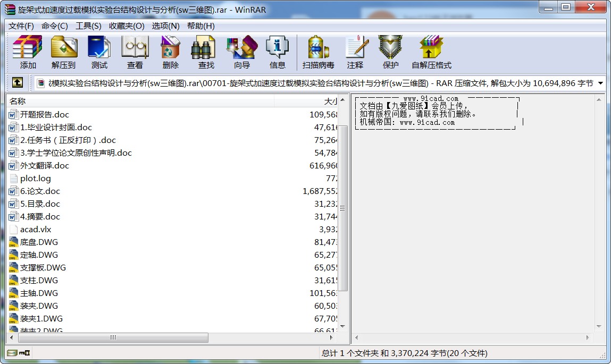Screen dimensions: 611x364
Task: Click file list scroll up arrow
Action: click(342, 100)
